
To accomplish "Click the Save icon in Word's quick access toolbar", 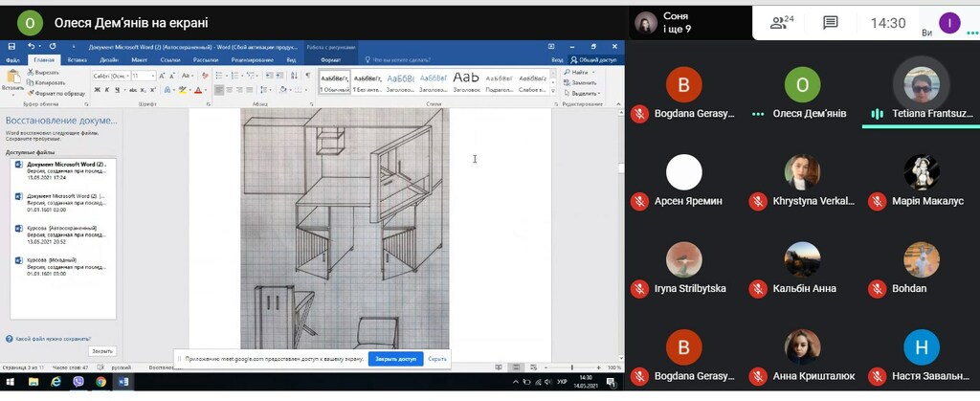I will point(12,46).
